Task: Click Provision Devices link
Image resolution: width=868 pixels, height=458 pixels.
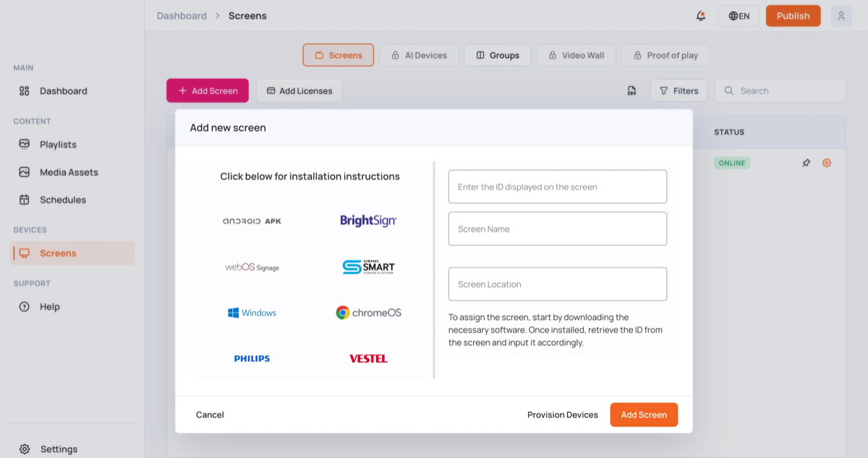Action: pos(563,415)
